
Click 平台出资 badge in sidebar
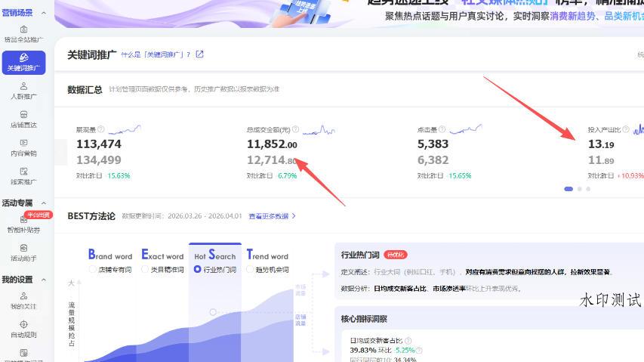[x=39, y=215]
